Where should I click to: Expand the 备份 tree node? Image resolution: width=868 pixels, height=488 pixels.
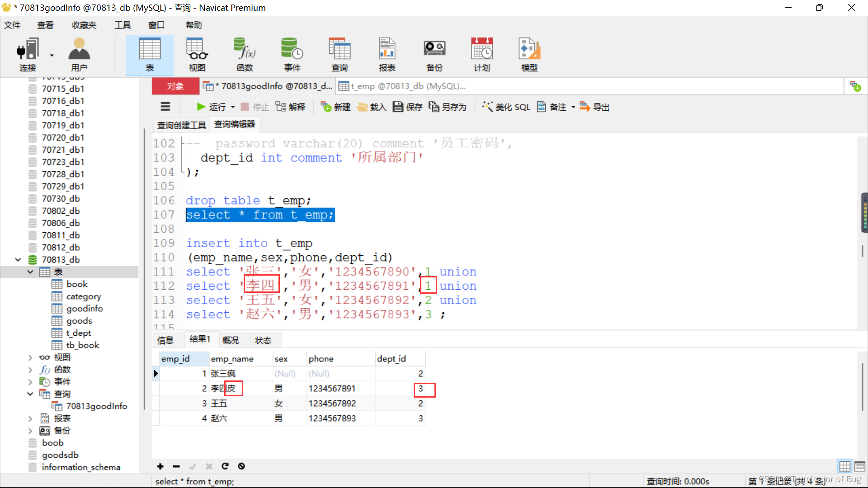tap(30, 431)
